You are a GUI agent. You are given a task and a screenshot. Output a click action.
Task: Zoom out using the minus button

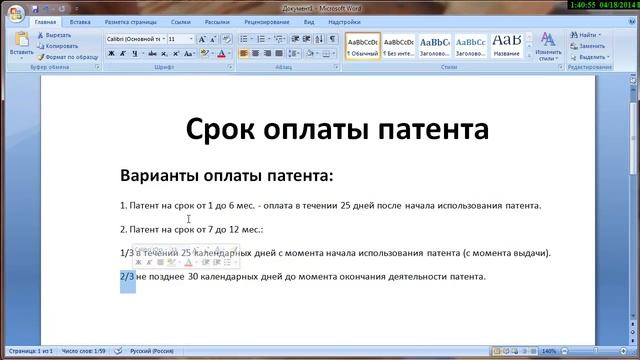pyautogui.click(x=564, y=351)
